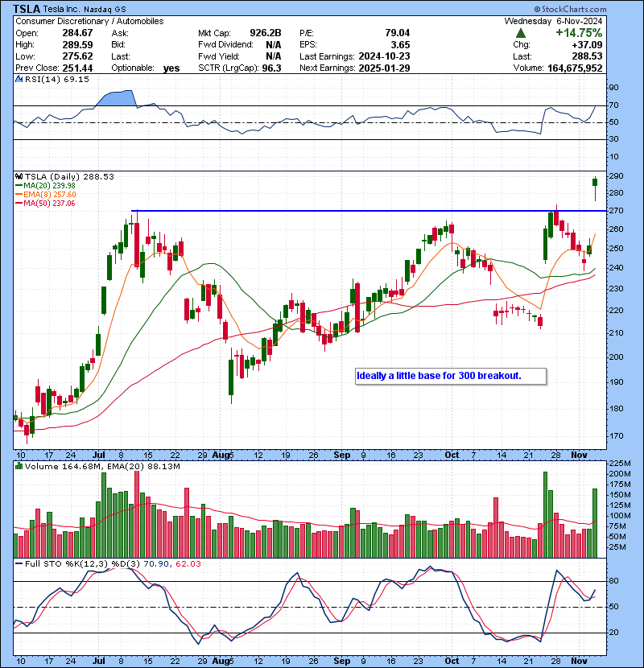Click the High value 289.59
The width and height of the screenshot is (644, 668).
(77, 45)
